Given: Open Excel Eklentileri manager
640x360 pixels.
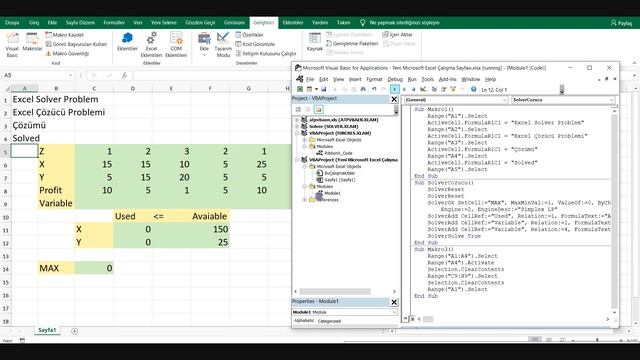Looking at the screenshot, I should pyautogui.click(x=151, y=45).
